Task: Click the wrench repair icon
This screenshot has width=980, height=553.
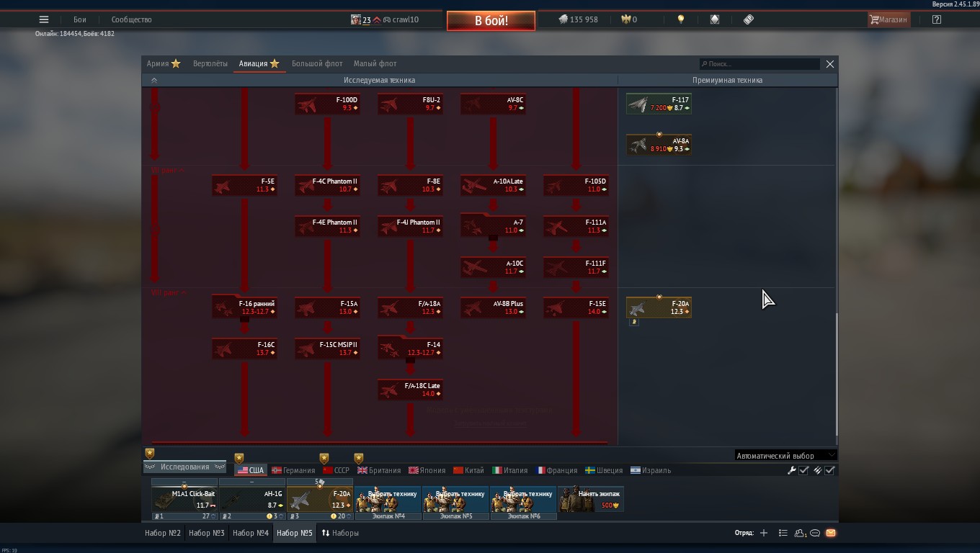Action: pyautogui.click(x=792, y=470)
